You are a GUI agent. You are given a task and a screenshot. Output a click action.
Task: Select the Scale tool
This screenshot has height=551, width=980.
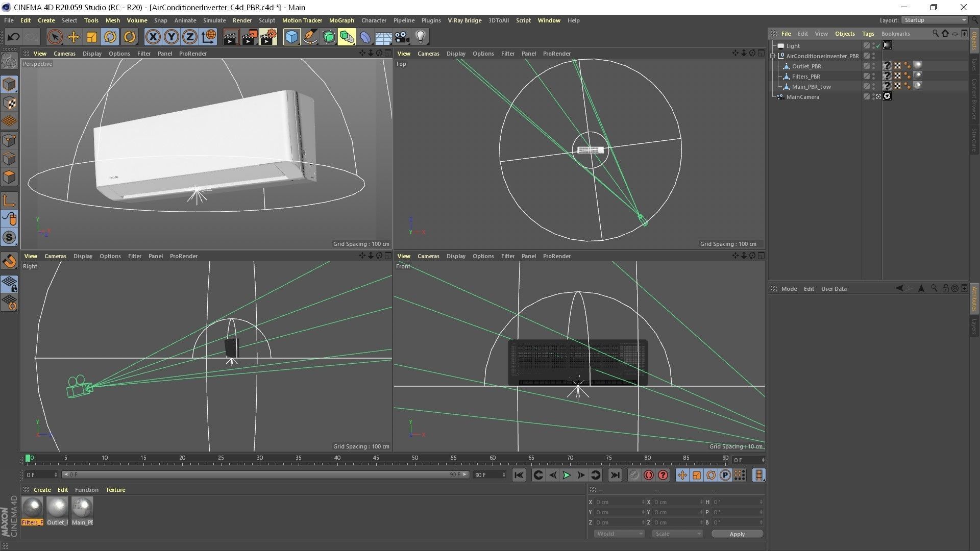point(92,37)
